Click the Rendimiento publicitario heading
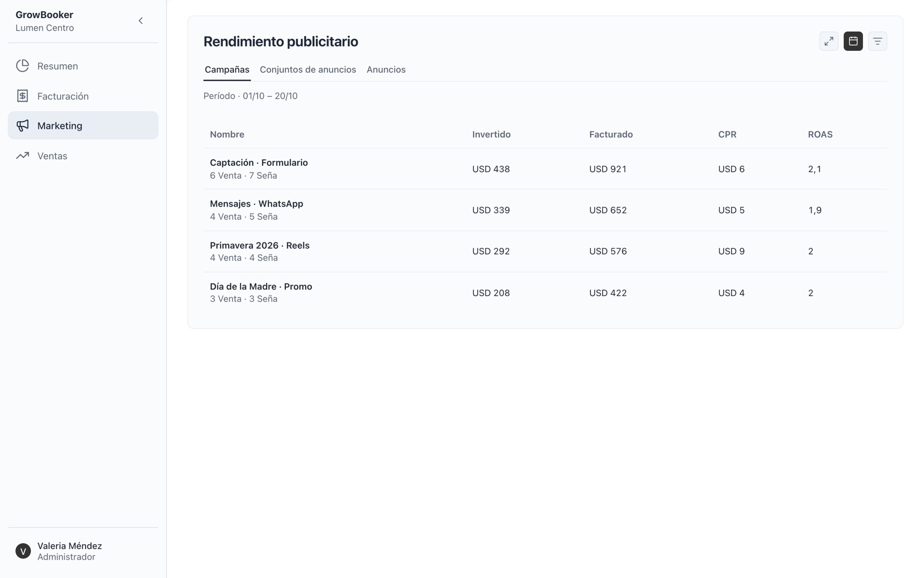924x578 pixels. click(x=281, y=41)
